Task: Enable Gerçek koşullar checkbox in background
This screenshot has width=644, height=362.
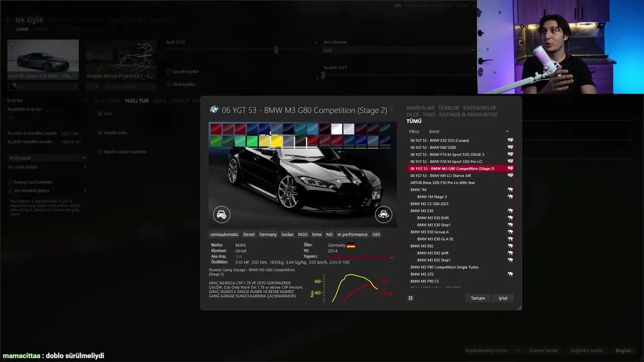Action: pos(169,72)
